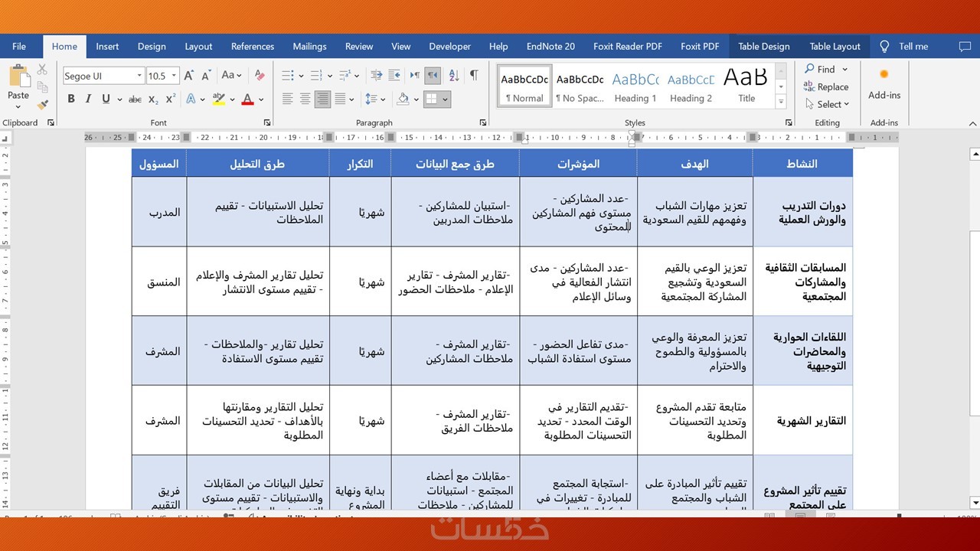Apply Heading 2 style
Viewport: 980px width, 551px height.
tap(691, 86)
